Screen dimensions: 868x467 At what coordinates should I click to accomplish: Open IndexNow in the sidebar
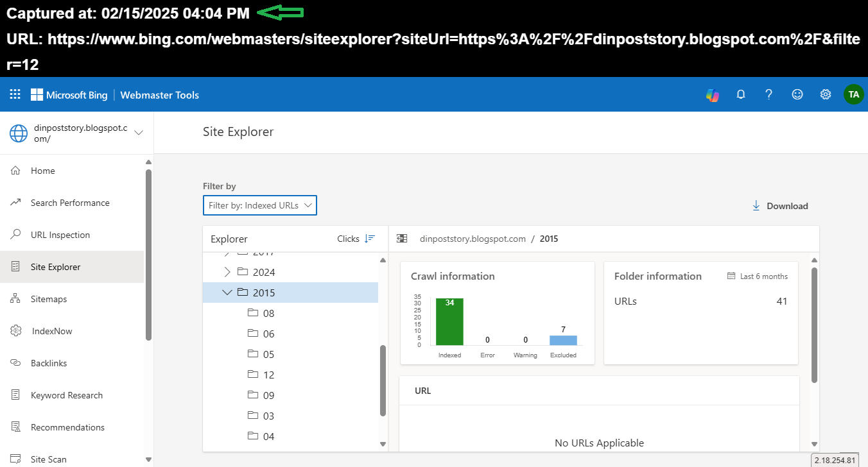point(72,331)
